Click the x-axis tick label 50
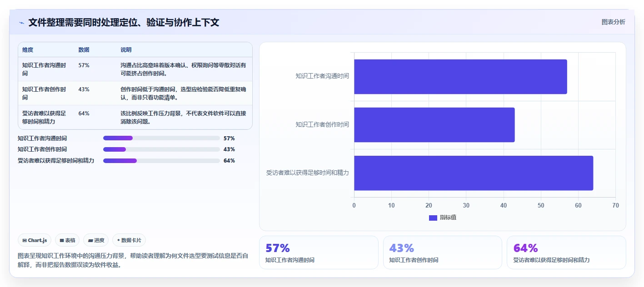This screenshot has width=644, height=287. 541,205
